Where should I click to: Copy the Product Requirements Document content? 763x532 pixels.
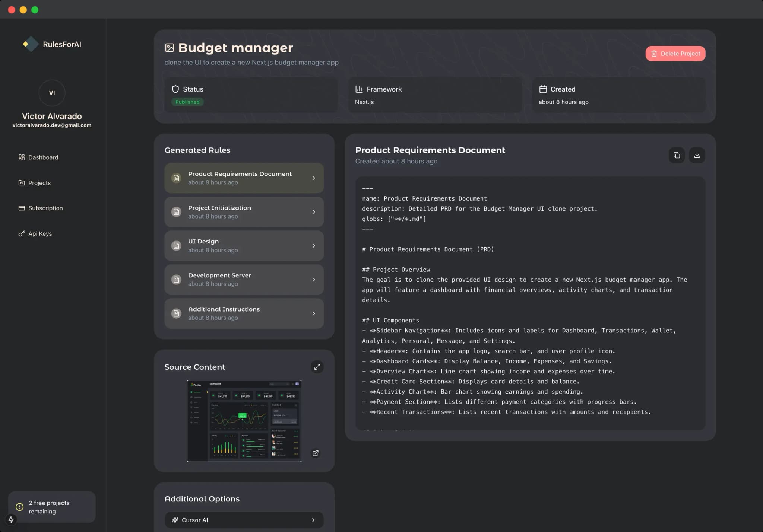tap(677, 155)
